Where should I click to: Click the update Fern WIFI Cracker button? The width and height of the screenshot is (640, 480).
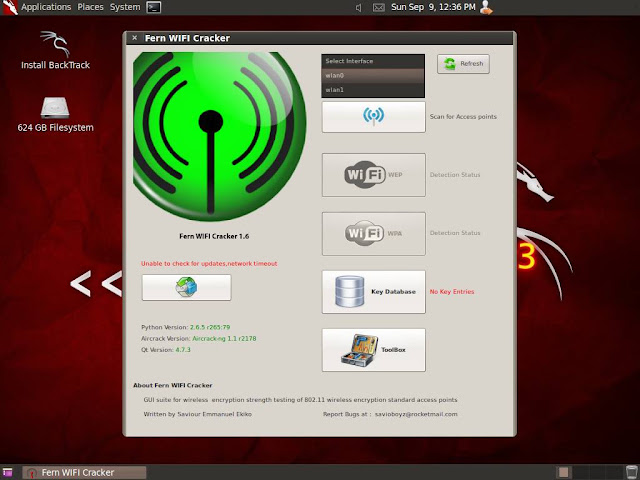[187, 287]
